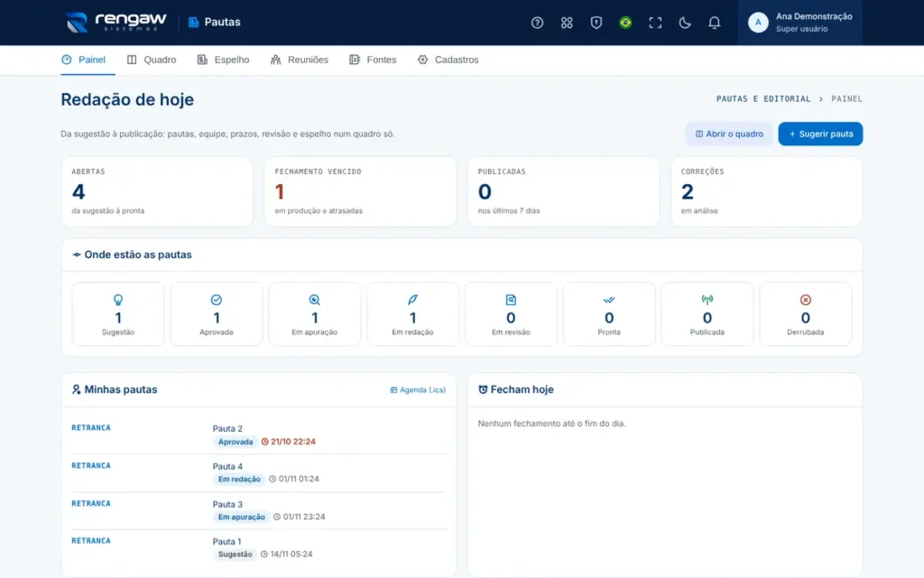Click the Em redação feather icon
Viewport: 924px width, 578px height.
click(412, 300)
